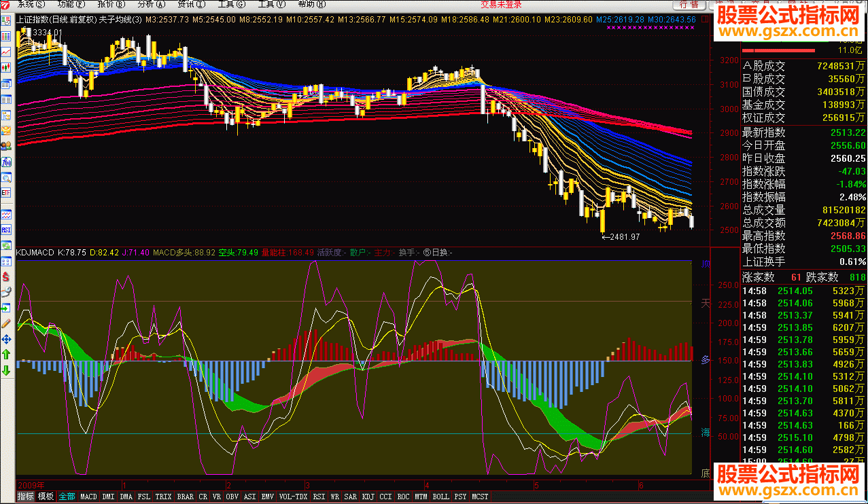Image resolution: width=868 pixels, height=504 pixels.
Task: Select the SAR indicator tab
Action: (x=351, y=497)
